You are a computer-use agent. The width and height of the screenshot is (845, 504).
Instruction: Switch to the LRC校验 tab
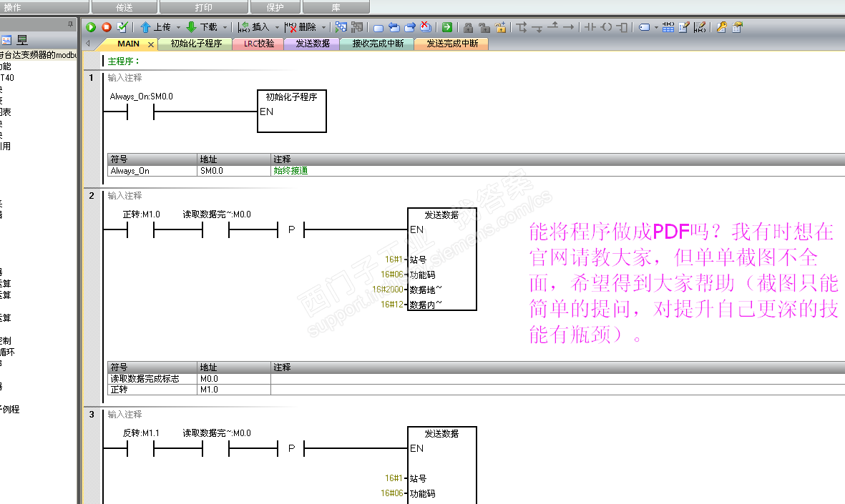point(259,44)
